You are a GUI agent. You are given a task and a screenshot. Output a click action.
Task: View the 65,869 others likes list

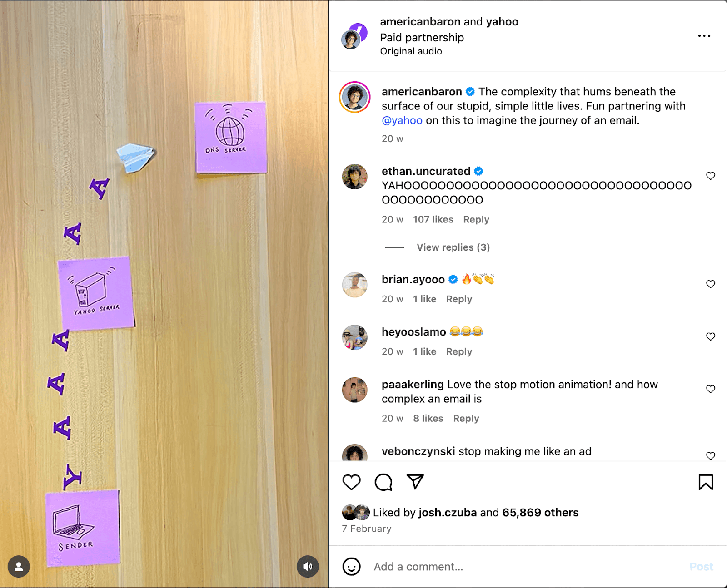(x=540, y=513)
